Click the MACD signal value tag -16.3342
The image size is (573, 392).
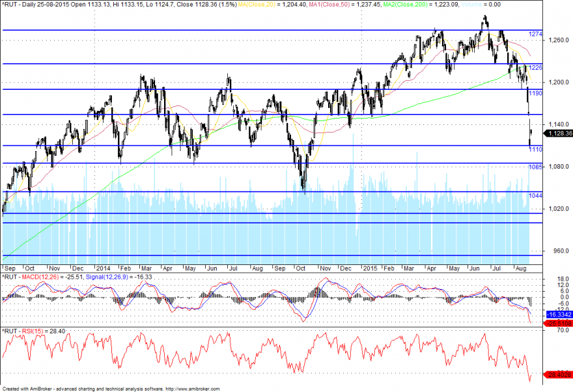pos(559,315)
